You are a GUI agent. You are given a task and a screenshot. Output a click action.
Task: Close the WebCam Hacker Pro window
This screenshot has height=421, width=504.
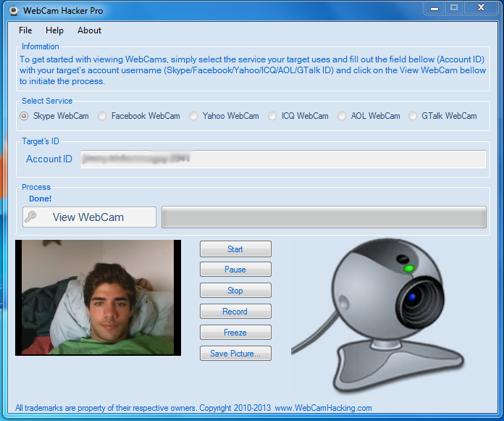pyautogui.click(x=481, y=7)
